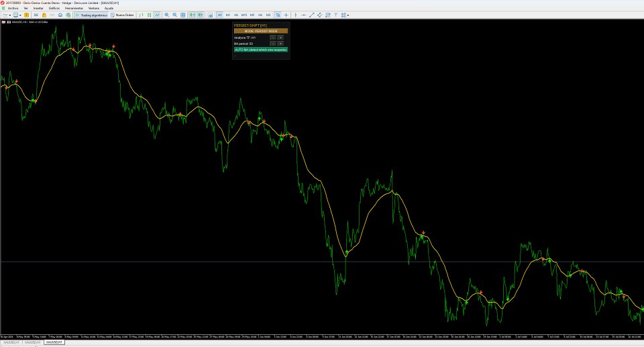Open Market Watch with the yellow dollar icon
Image resolution: width=644 pixels, height=347 pixels.
pos(26,15)
